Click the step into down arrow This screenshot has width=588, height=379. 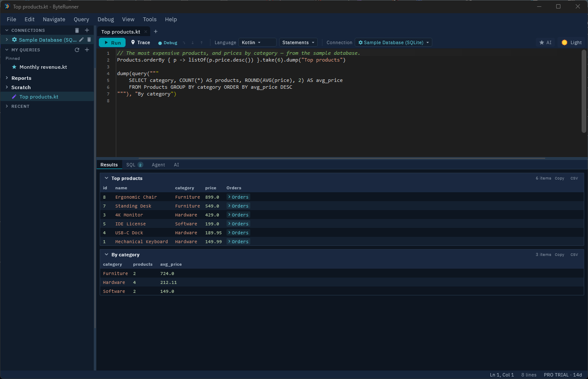pos(193,43)
